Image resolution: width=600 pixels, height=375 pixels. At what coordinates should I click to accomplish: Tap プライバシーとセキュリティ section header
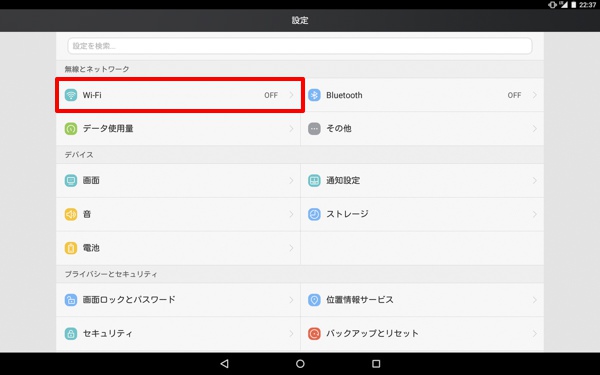pyautogui.click(x=111, y=274)
